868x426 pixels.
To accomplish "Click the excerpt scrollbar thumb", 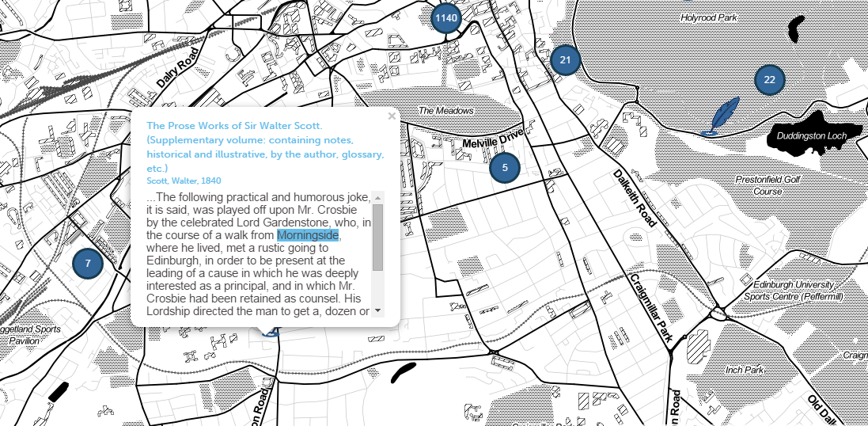I will click(377, 238).
